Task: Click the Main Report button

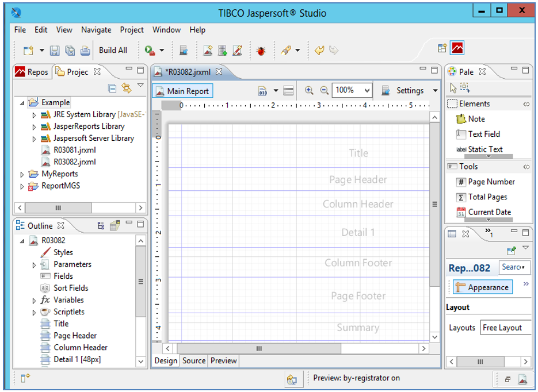Action: point(183,91)
